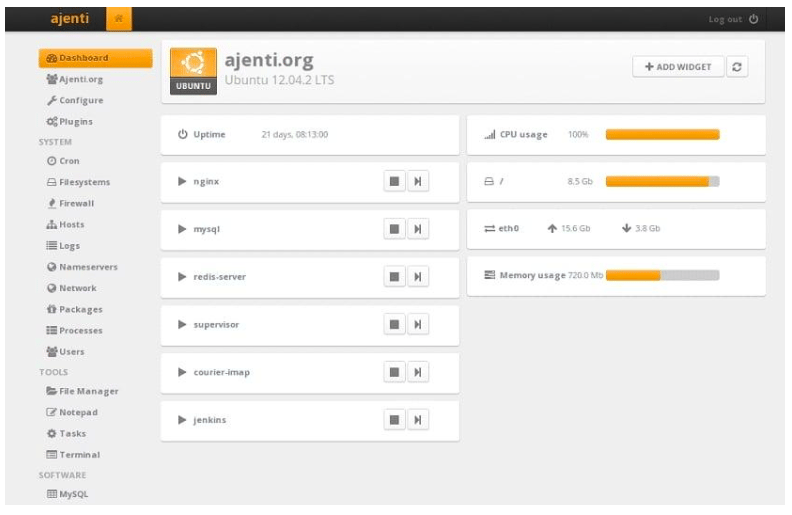Image resolution: width=792 pixels, height=515 pixels.
Task: Start mysql with the play triangle
Action: tap(182, 229)
